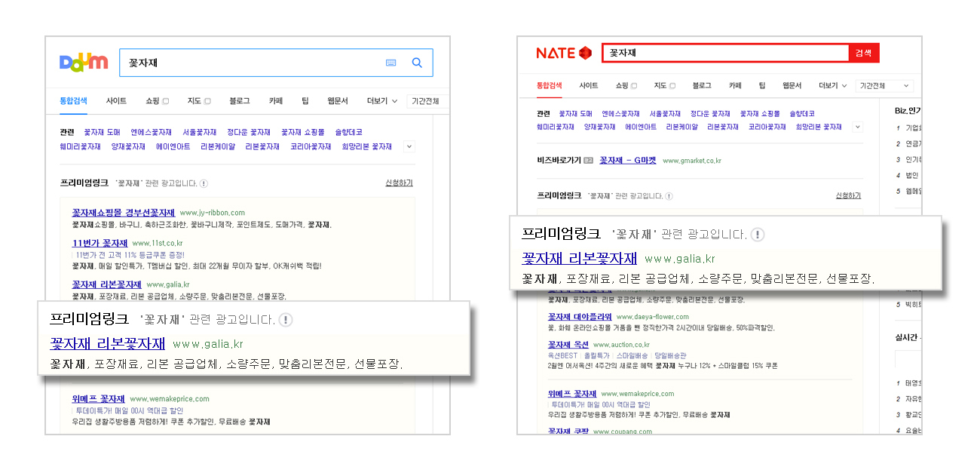Click the Daum magnifier search icon
This screenshot has height=470, width=980.
[x=417, y=63]
